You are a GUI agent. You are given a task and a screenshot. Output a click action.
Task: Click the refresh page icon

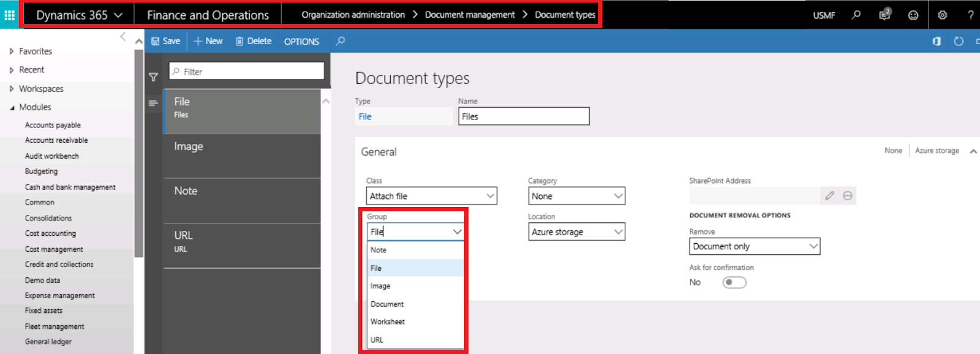[x=959, y=41]
